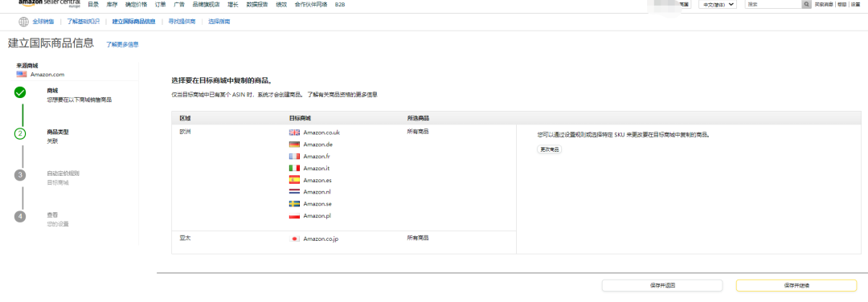Click the Amazon.se marketplace text
This screenshot has height=302, width=868.
click(317, 204)
